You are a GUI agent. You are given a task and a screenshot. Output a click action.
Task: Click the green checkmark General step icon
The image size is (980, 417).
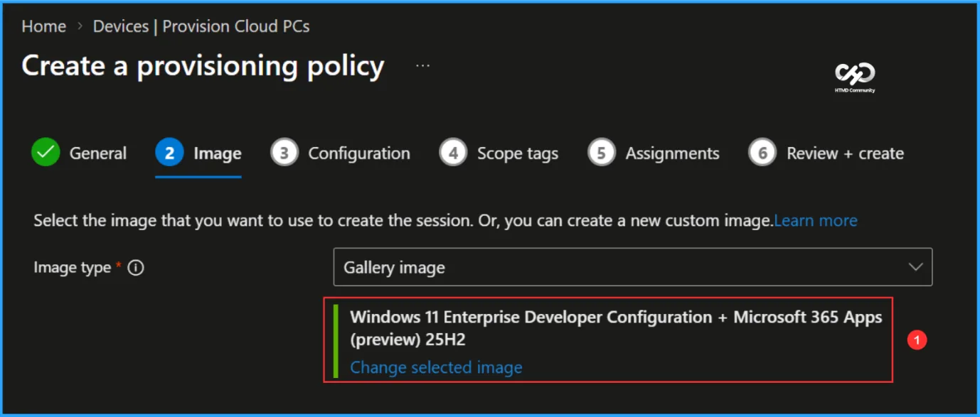coord(46,153)
